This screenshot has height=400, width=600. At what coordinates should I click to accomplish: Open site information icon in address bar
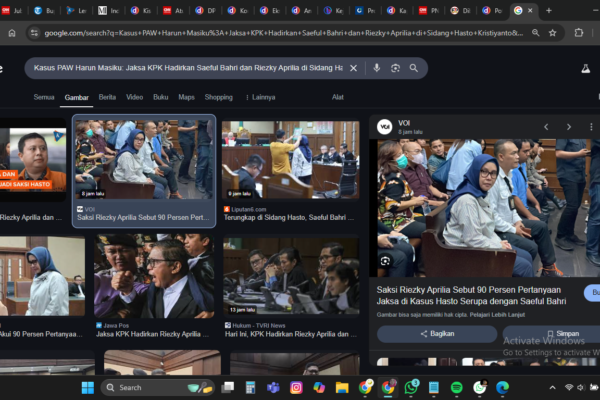(34, 33)
